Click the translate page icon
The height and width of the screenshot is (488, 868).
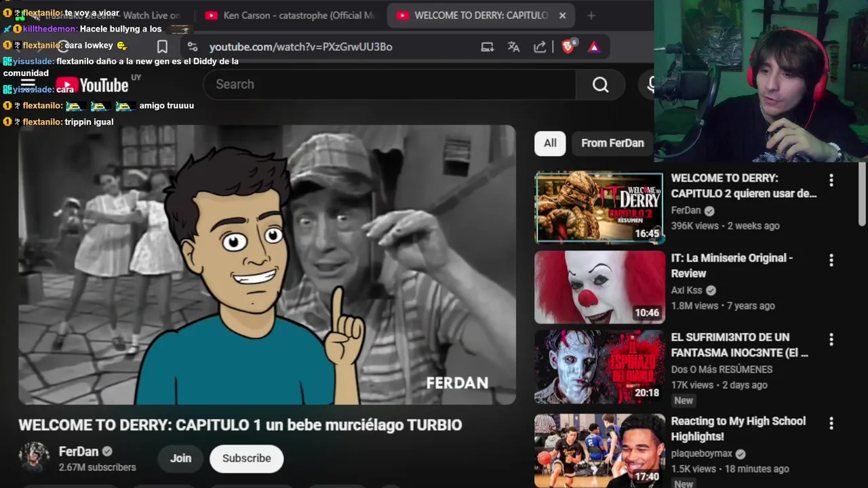[513, 47]
